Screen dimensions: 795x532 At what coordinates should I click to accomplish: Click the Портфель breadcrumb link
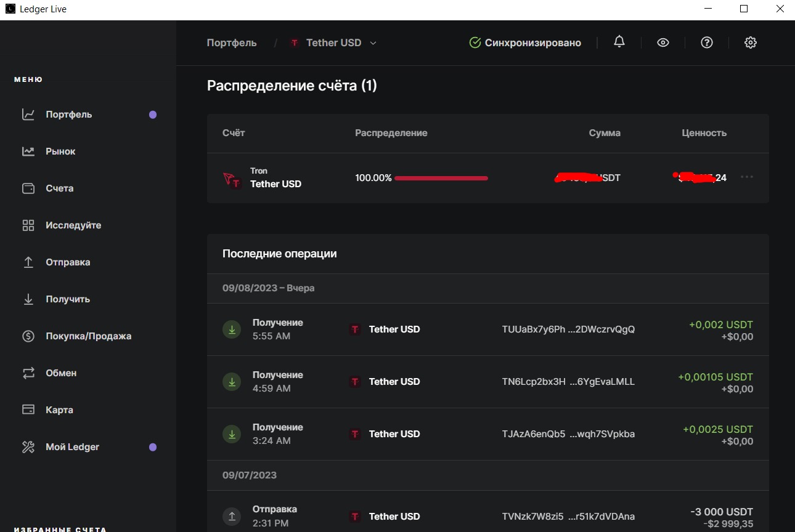[232, 43]
